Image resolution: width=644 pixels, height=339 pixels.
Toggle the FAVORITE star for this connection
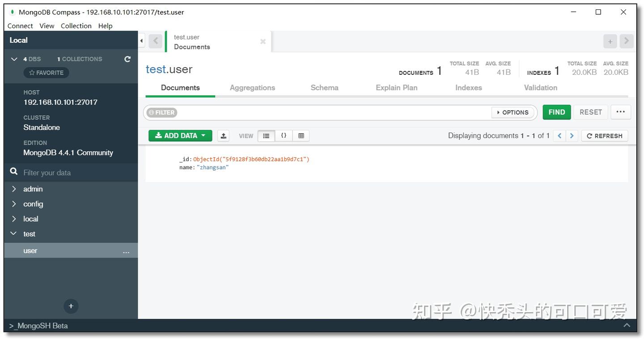(46, 73)
